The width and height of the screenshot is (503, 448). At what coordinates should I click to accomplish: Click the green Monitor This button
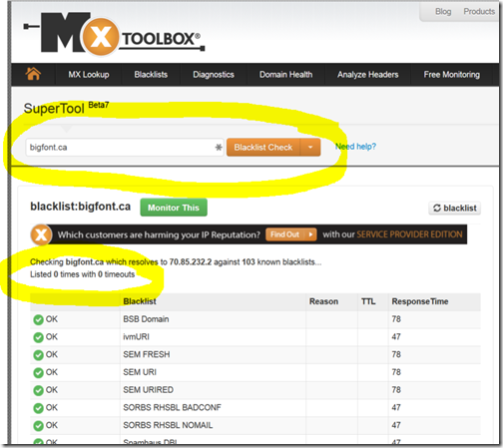click(174, 208)
